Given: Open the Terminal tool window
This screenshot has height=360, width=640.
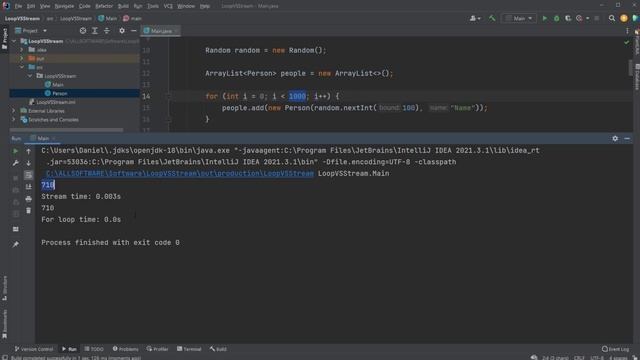Looking at the screenshot, I should pyautogui.click(x=189, y=349).
